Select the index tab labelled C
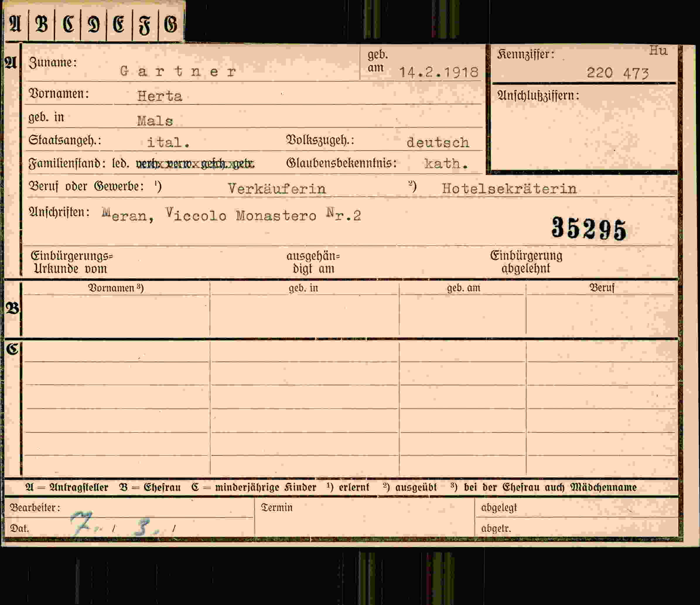Screen dimensions: 700x605 68,24
